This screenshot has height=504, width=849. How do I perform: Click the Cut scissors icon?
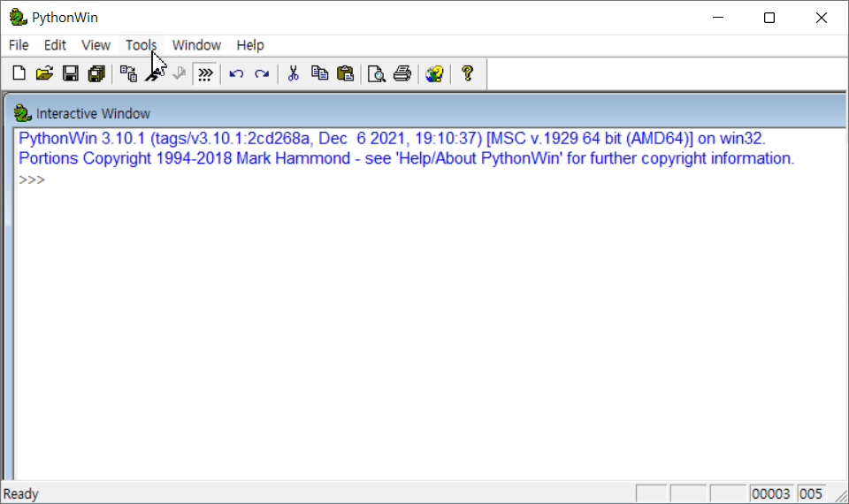294,73
